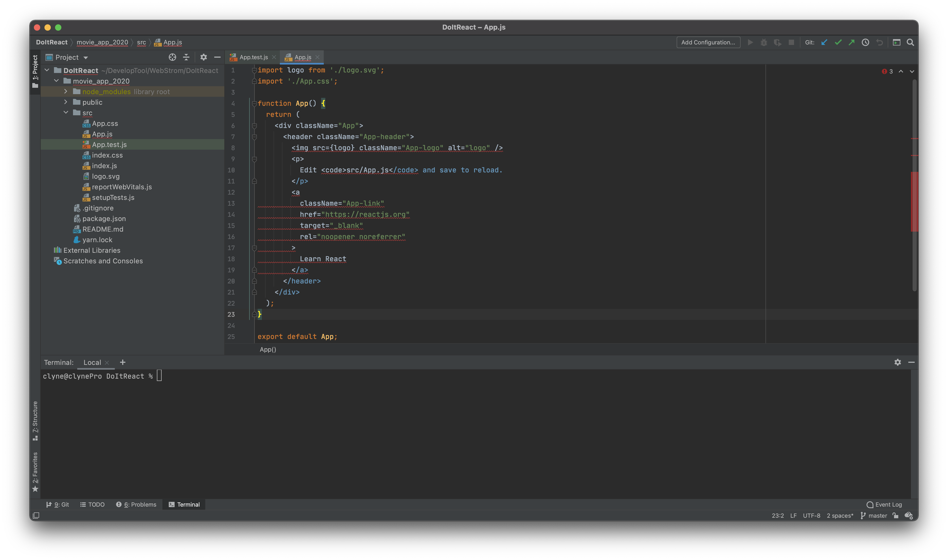Viewport: 948px width, 560px height.
Task: Open Git history clock icon
Action: tap(865, 42)
